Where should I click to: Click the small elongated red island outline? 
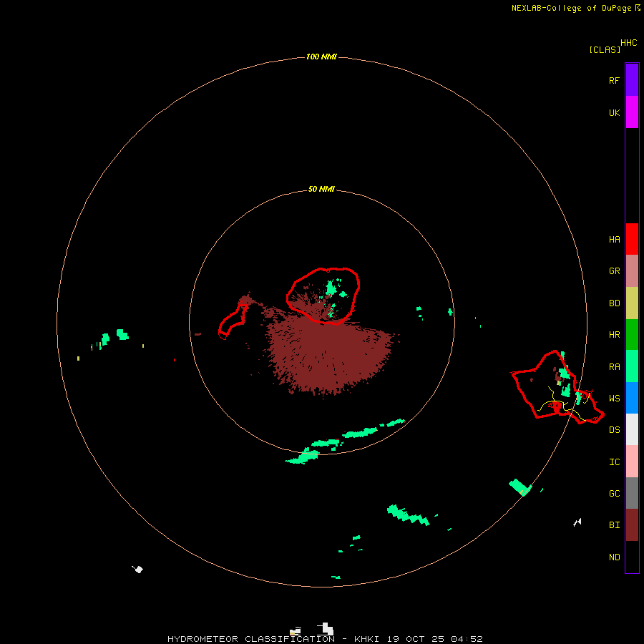[x=233, y=321]
